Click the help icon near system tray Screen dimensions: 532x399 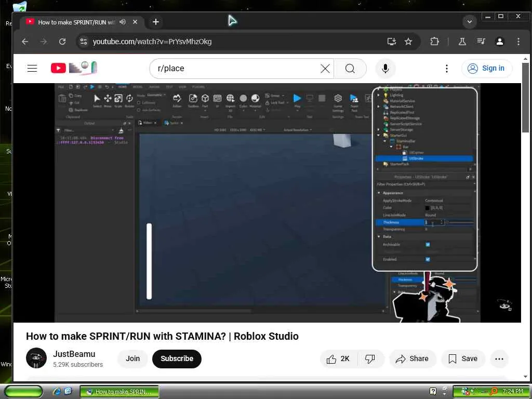click(x=433, y=392)
